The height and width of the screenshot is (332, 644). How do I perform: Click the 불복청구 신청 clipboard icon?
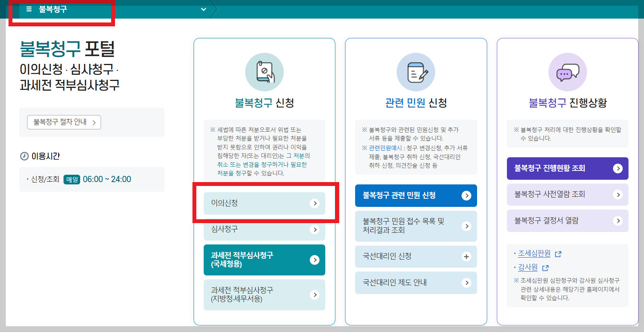click(264, 72)
